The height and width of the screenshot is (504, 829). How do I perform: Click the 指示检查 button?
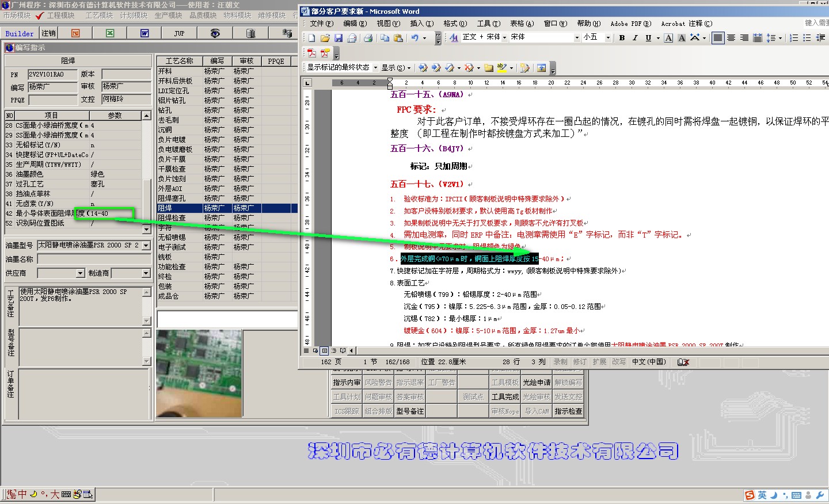(568, 411)
